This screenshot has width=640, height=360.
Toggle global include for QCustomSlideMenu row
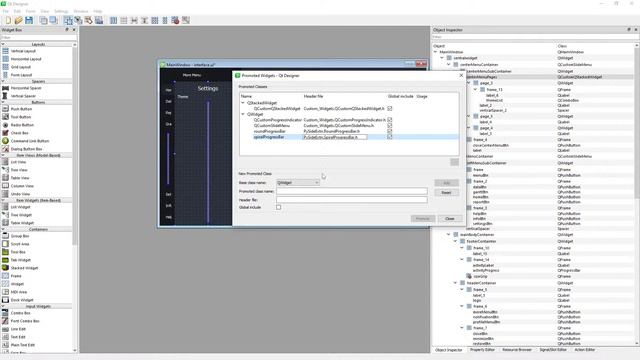click(390, 126)
